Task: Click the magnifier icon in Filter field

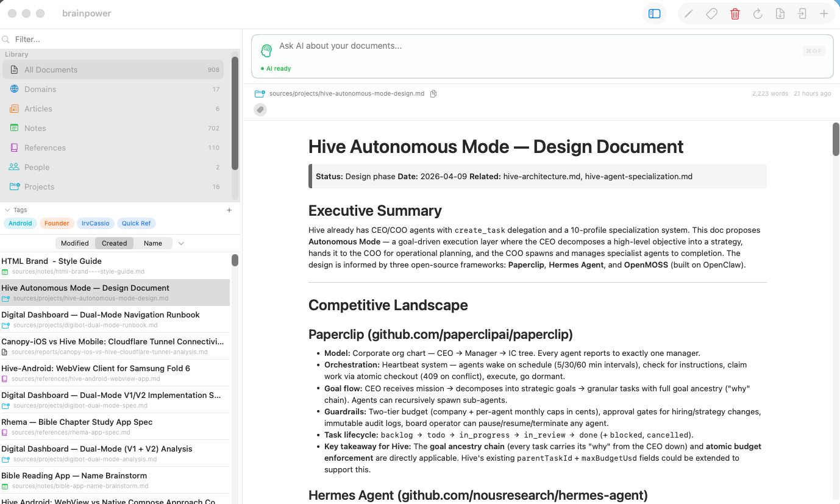Action: (6, 40)
